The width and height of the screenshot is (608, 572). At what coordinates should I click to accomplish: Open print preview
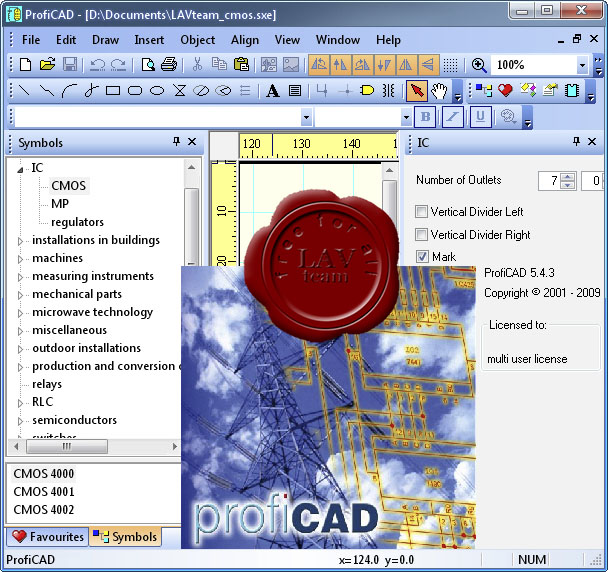[148, 64]
